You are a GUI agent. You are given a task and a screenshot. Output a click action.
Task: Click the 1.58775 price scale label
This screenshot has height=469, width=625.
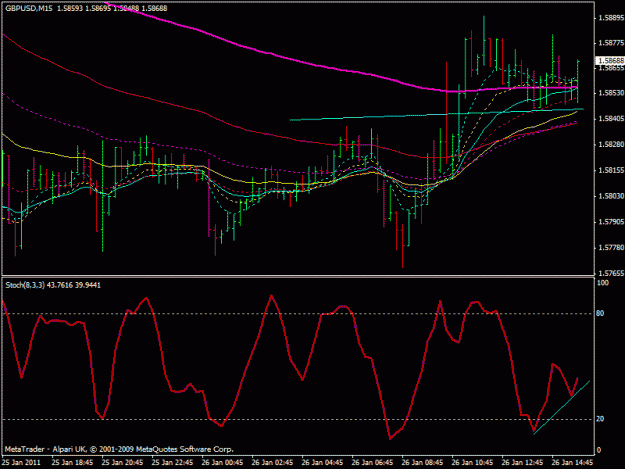click(611, 43)
